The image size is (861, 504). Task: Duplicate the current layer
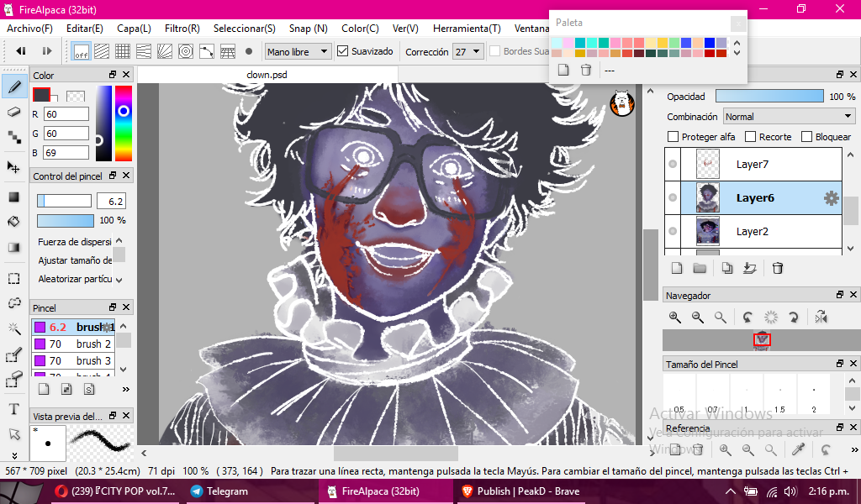click(x=727, y=268)
